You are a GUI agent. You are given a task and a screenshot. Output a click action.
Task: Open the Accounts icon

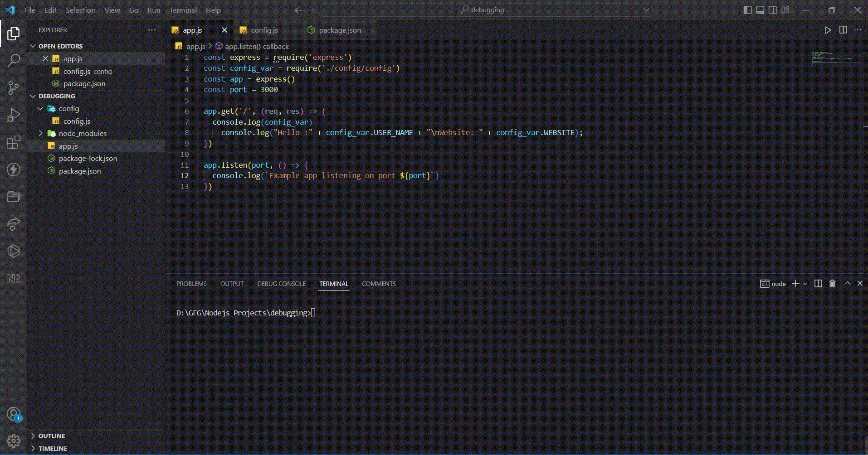tap(14, 414)
